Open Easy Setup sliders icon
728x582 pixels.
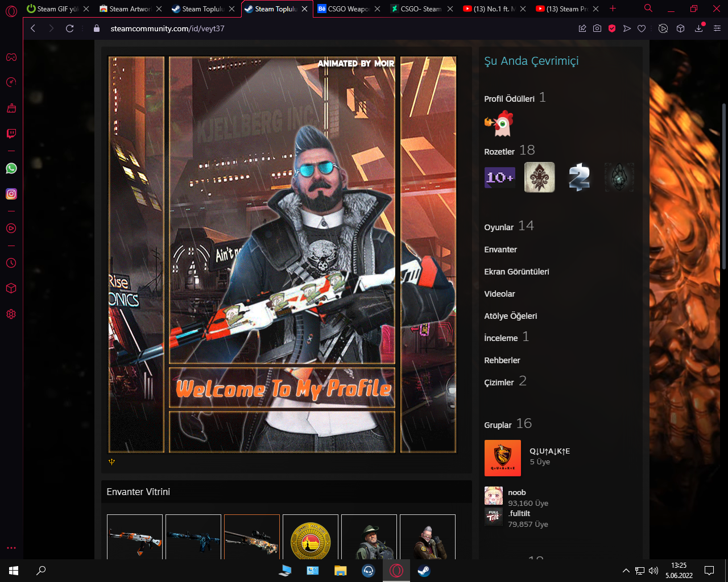[x=717, y=28]
